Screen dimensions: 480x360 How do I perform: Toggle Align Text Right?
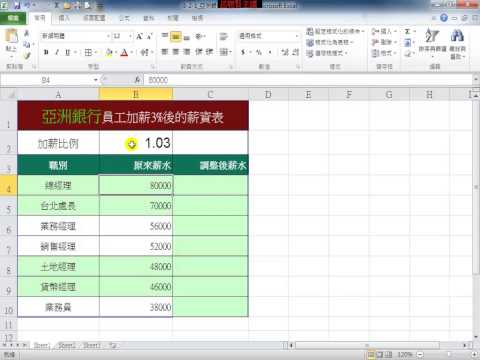click(x=187, y=52)
